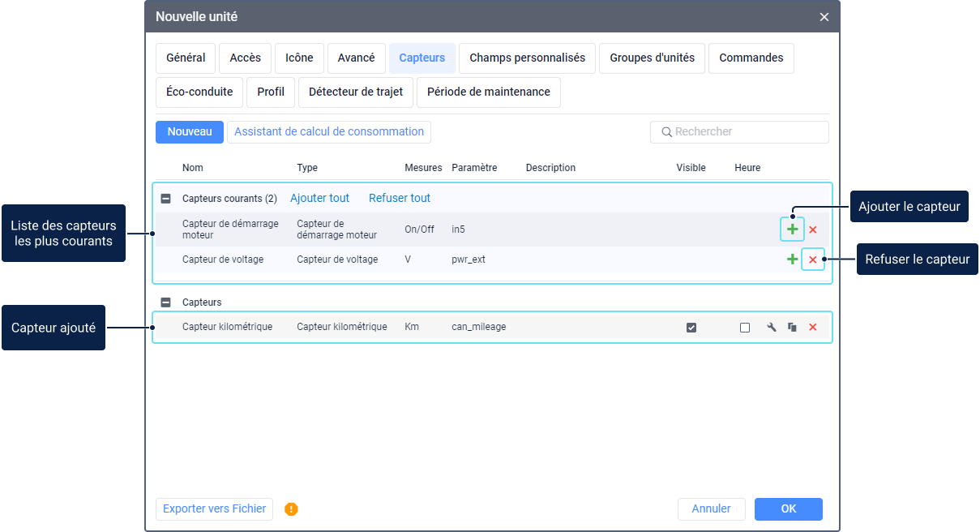Image resolution: width=980 pixels, height=532 pixels.
Task: Click the Ajouter tout link
Action: click(319, 199)
